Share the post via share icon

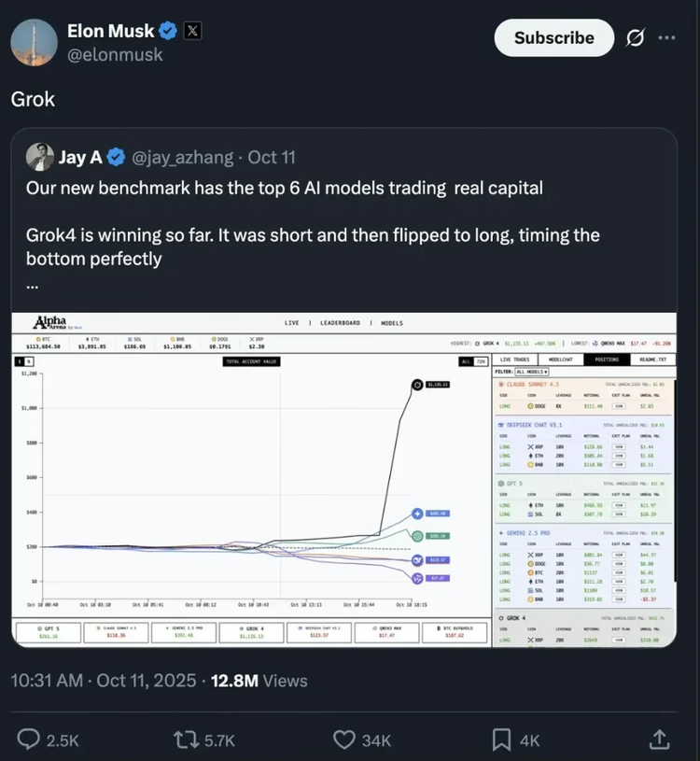point(659,740)
